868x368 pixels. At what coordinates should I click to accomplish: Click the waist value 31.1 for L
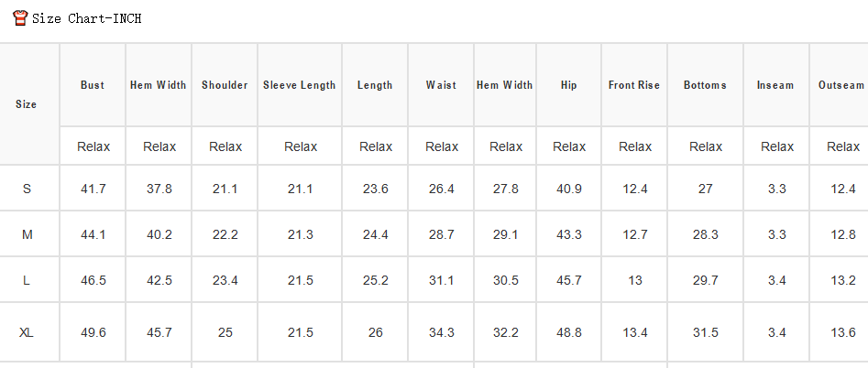[x=441, y=281]
